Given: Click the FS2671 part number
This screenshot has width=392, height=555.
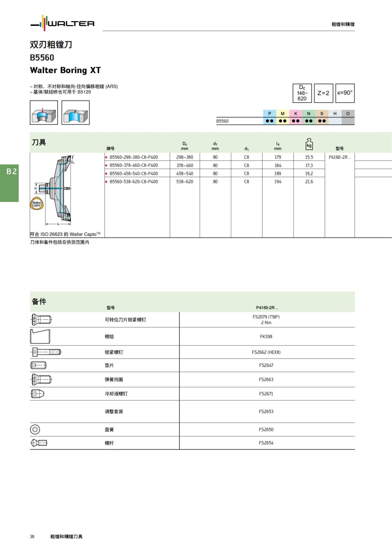Looking at the screenshot, I should (266, 394).
